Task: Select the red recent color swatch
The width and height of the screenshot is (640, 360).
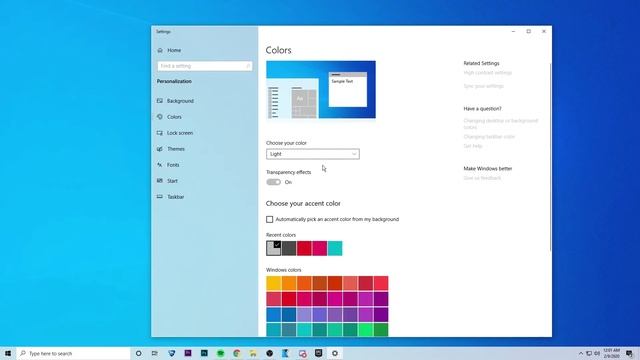Action: pos(304,248)
